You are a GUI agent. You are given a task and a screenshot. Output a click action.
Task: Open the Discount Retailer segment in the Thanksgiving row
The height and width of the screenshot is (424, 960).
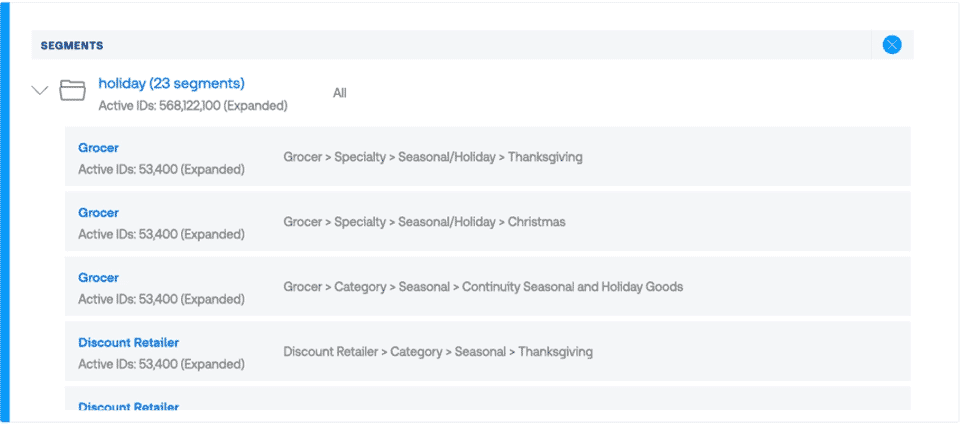[x=128, y=343]
